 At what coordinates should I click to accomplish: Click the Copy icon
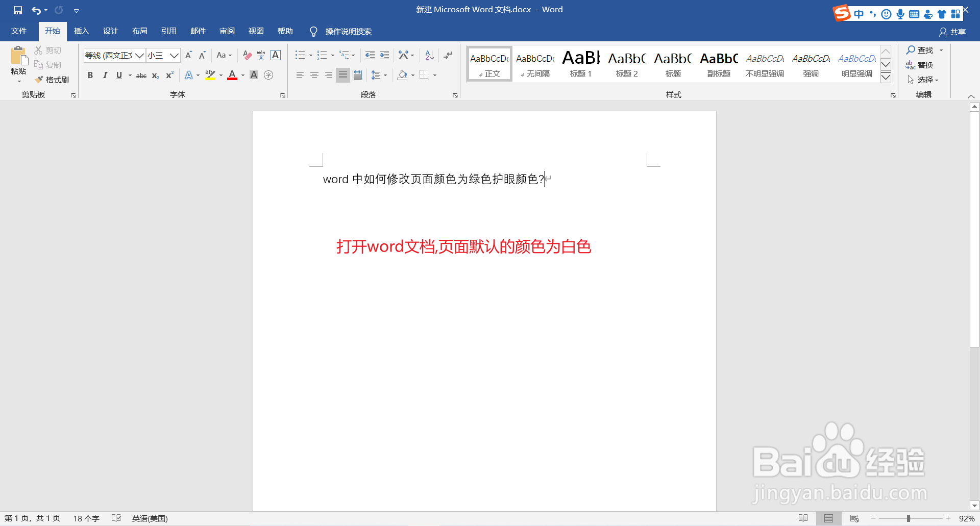click(x=38, y=65)
